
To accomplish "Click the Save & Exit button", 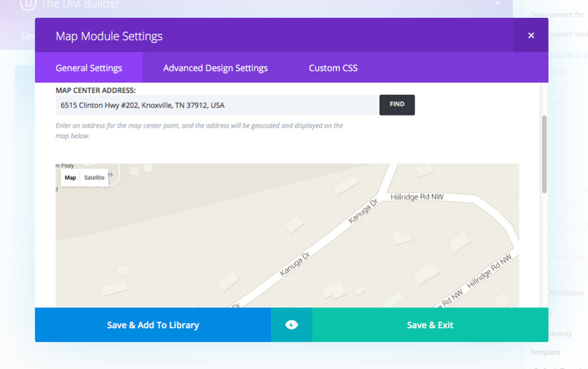I will coord(430,325).
